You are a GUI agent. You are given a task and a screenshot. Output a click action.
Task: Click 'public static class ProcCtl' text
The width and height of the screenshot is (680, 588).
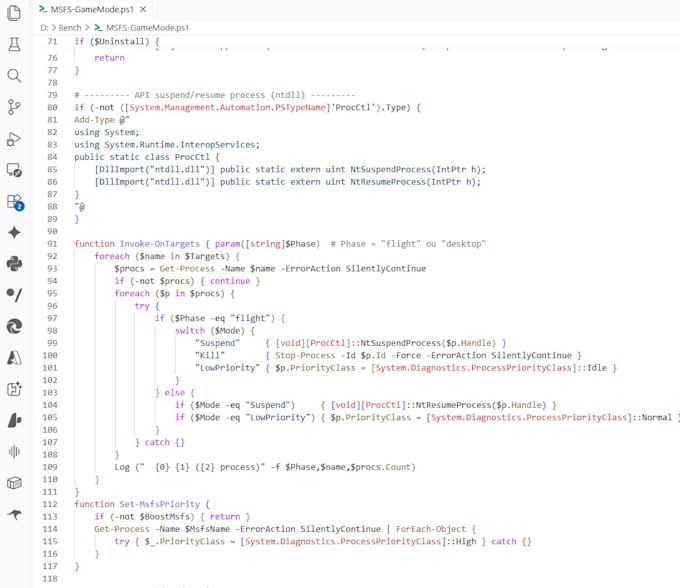coord(142,157)
